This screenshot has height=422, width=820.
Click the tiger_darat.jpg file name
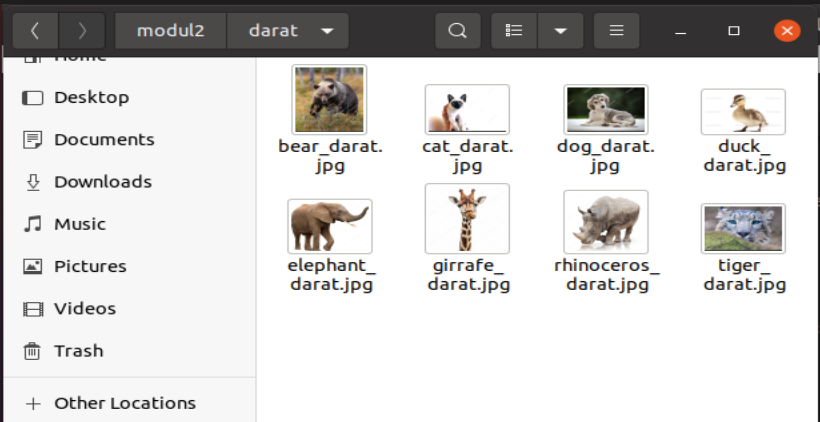(745, 275)
